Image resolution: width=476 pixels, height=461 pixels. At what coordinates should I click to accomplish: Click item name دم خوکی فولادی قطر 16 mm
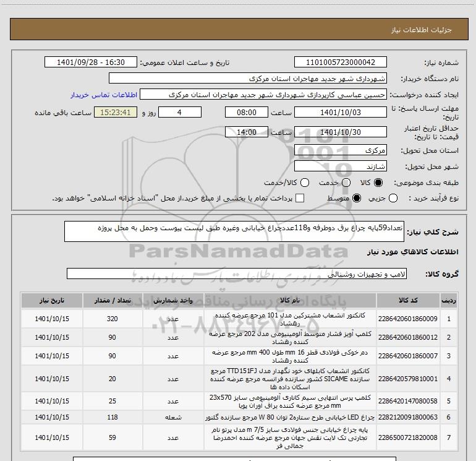click(x=290, y=356)
